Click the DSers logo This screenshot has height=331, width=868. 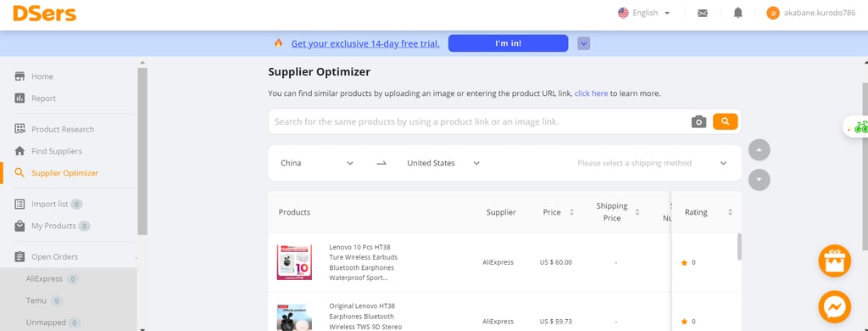pyautogui.click(x=45, y=14)
